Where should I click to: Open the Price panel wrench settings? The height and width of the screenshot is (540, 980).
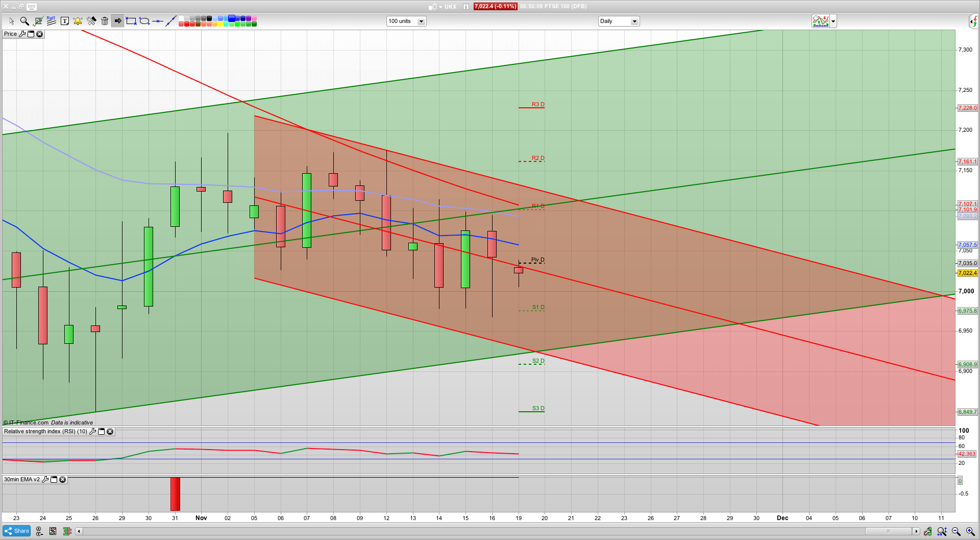click(23, 34)
